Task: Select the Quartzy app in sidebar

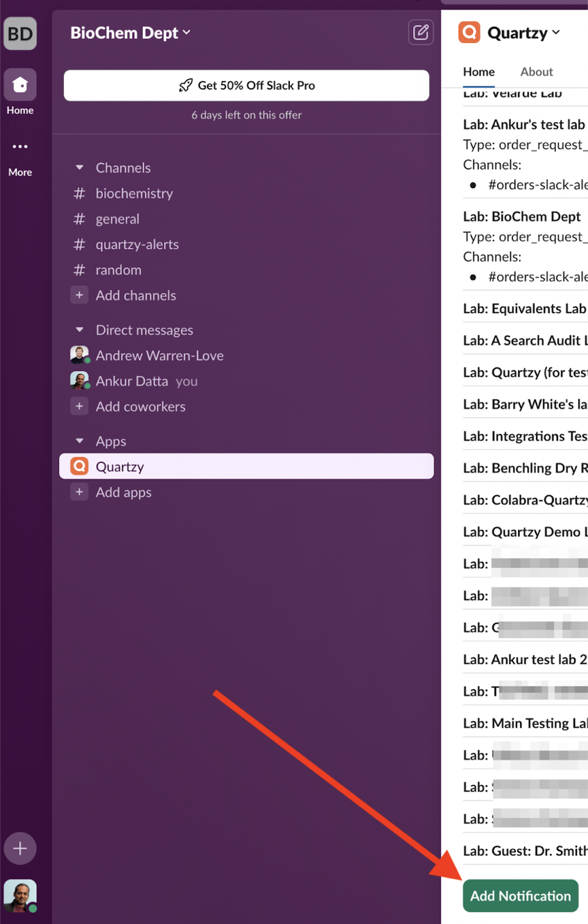Action: [x=246, y=466]
